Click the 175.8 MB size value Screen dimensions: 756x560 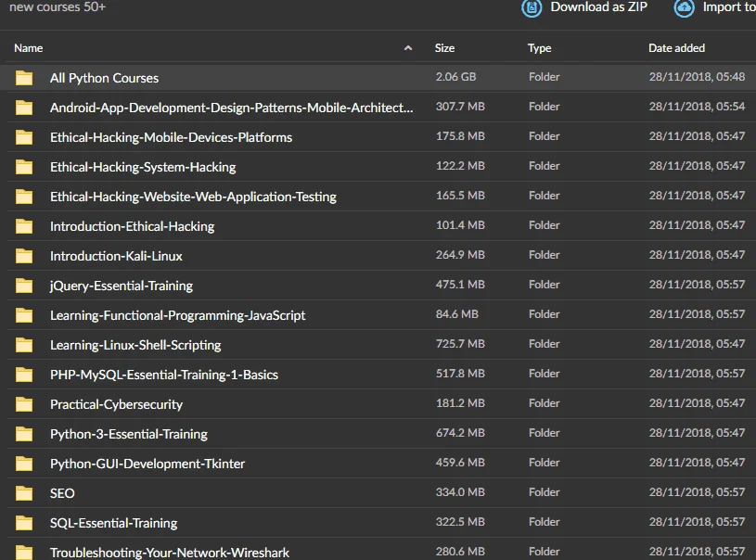click(x=460, y=136)
